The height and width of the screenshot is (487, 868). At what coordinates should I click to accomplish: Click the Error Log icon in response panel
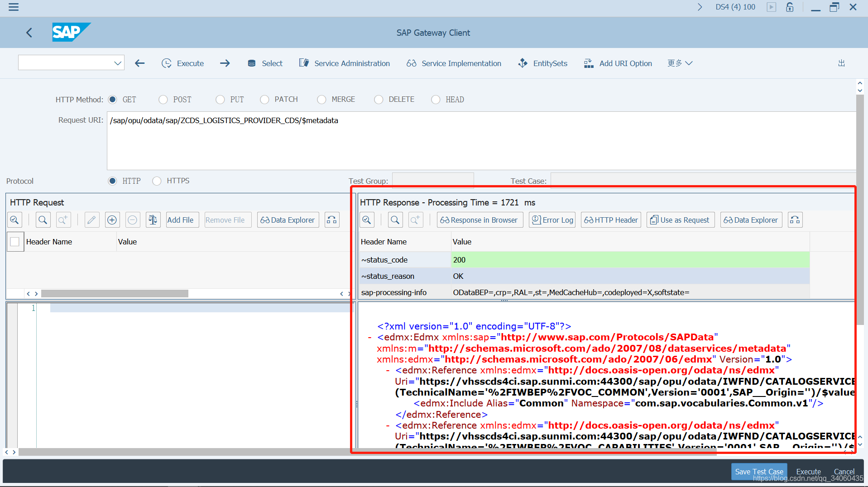552,220
